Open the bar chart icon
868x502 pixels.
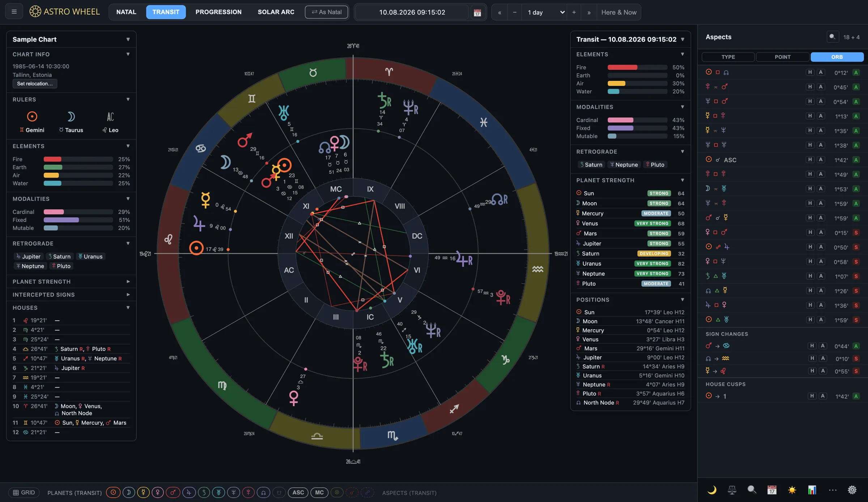(x=812, y=490)
